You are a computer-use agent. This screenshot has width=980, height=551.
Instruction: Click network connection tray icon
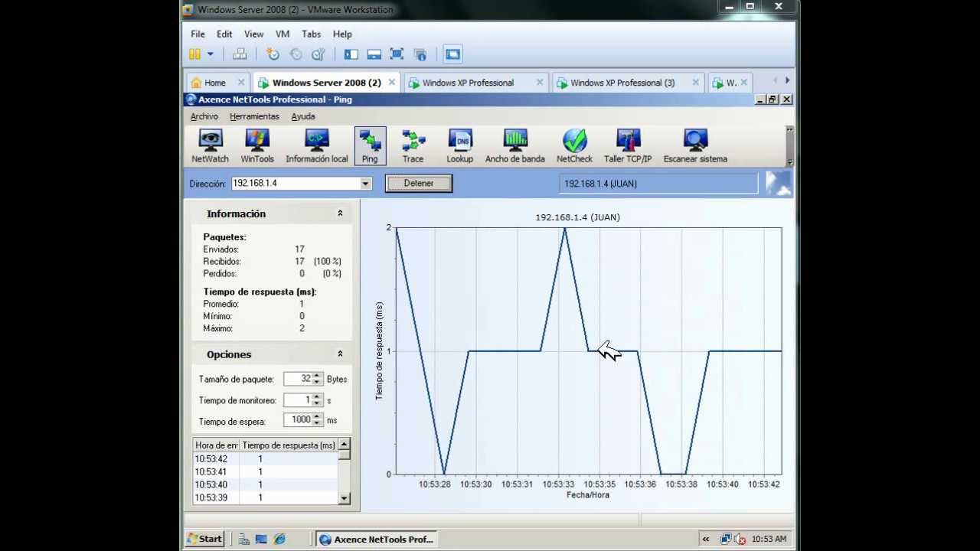[726, 539]
